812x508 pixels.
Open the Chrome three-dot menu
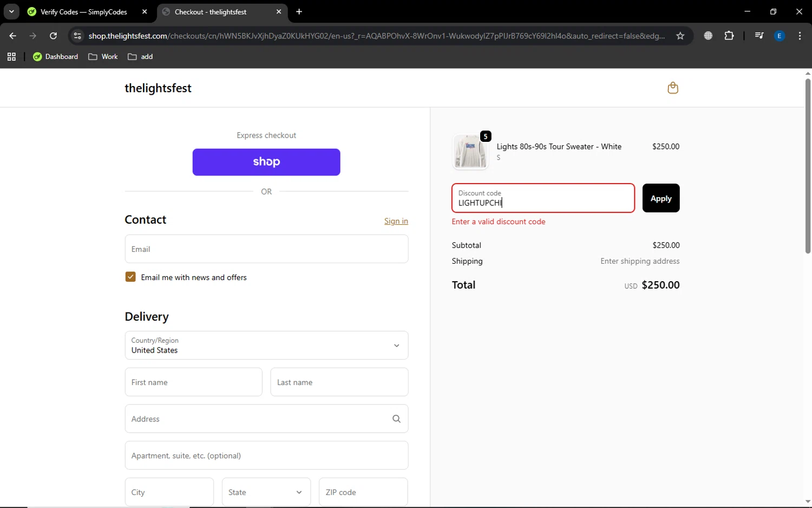click(x=800, y=36)
